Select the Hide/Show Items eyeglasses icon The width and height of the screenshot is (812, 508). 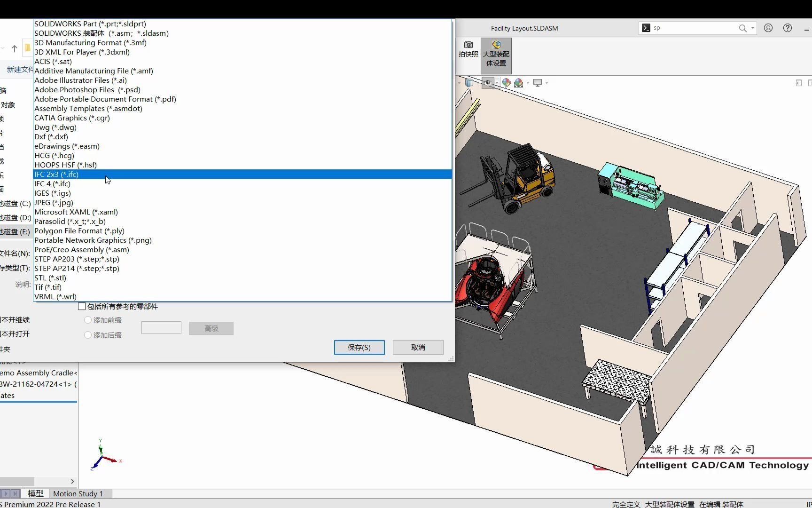(x=489, y=82)
